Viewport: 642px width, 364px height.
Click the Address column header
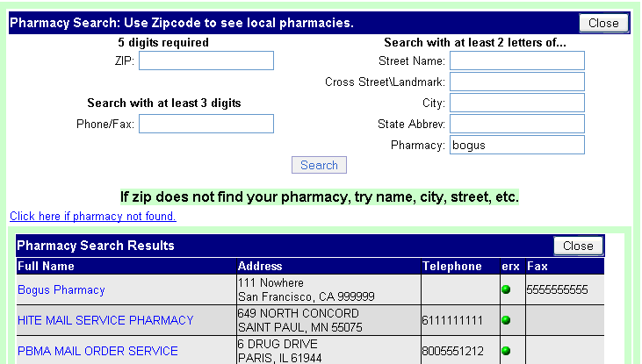[x=260, y=267]
